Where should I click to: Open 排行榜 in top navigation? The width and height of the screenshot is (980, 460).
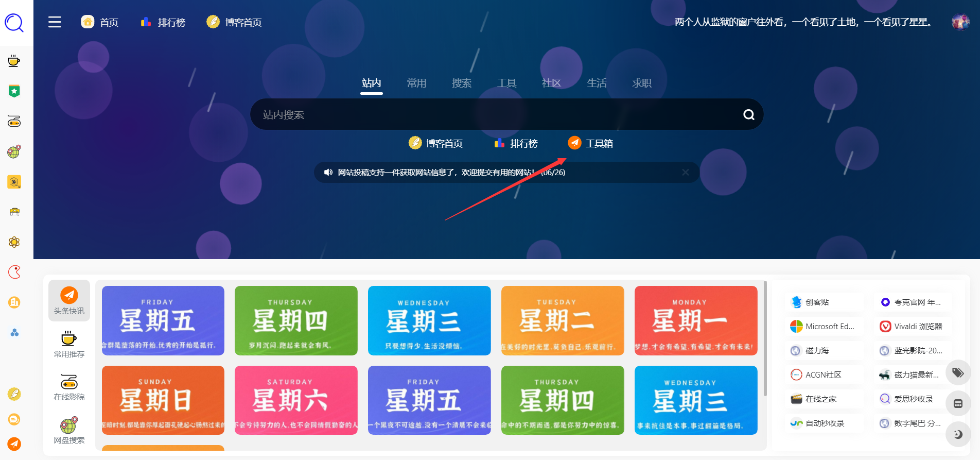tap(163, 22)
